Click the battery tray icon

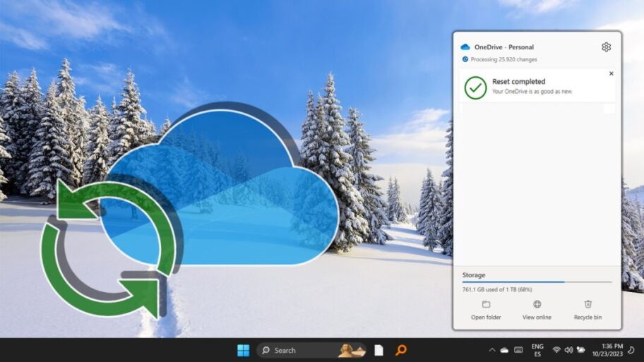coord(580,350)
